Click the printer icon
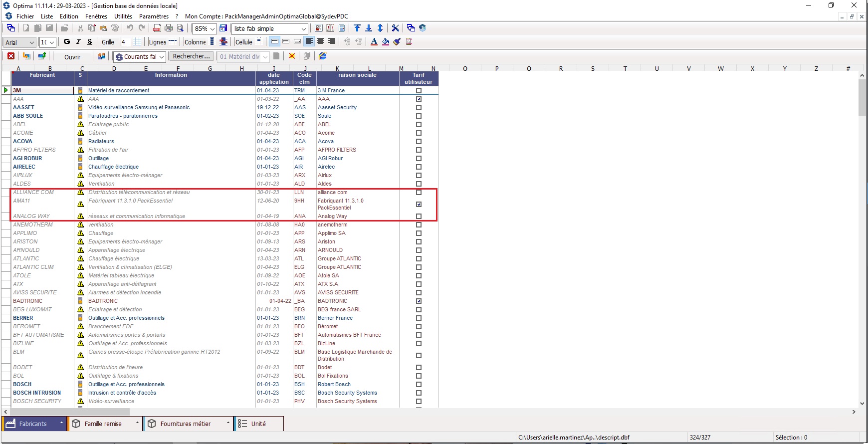 click(169, 28)
